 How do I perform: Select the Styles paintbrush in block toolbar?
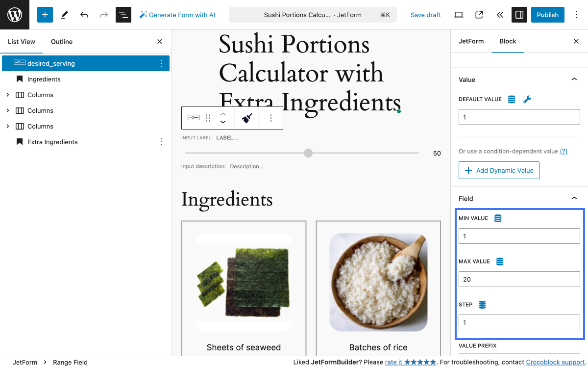(x=246, y=118)
